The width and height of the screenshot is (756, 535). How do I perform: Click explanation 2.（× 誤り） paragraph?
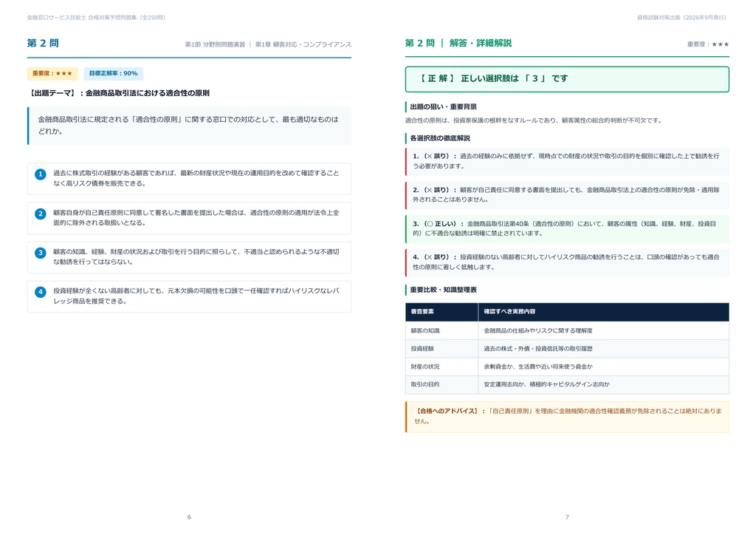click(567, 195)
